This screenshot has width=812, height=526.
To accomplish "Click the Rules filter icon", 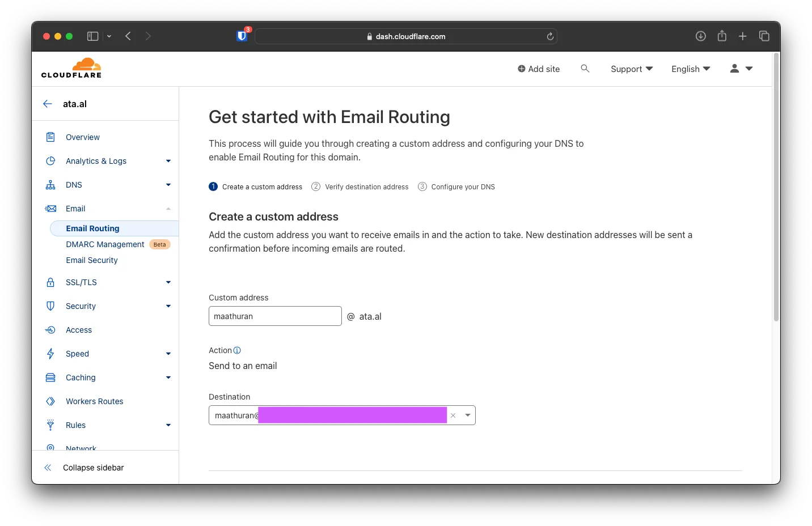I will (x=50, y=425).
